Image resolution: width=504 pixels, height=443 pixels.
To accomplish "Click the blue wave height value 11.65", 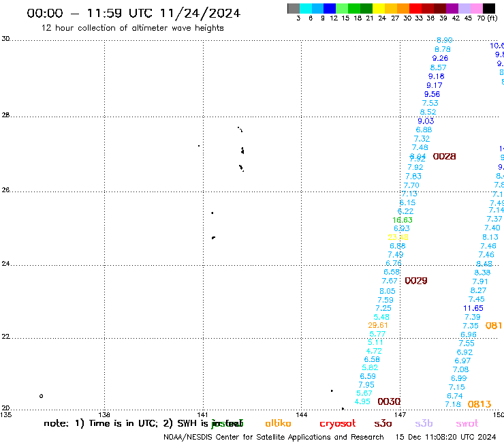I will tap(473, 308).
